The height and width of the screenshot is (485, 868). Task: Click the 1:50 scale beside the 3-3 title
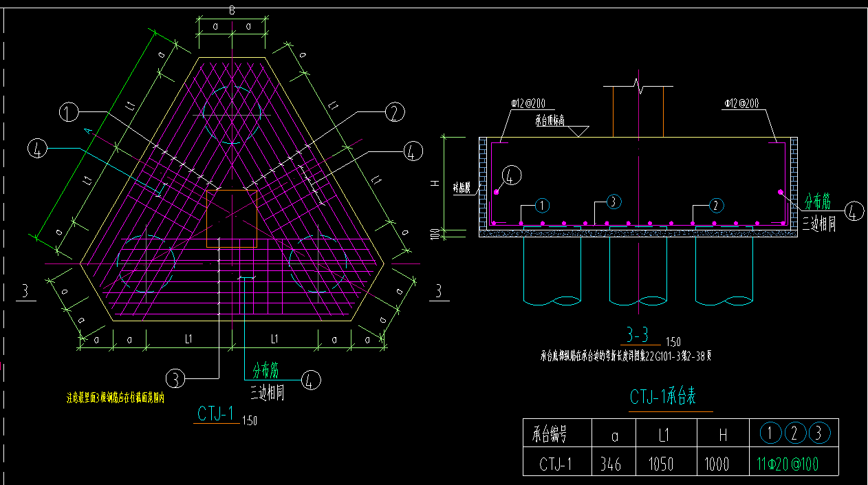(x=673, y=342)
